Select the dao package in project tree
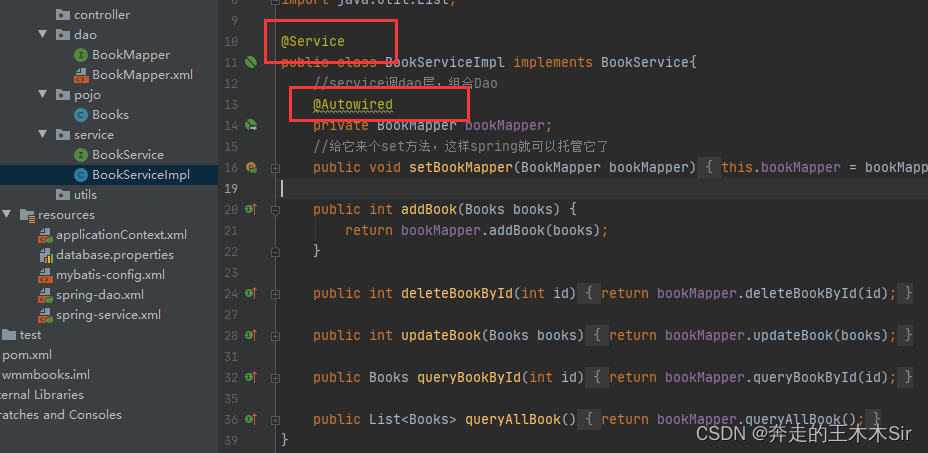Screen dimensions: 928x453 point(85,35)
